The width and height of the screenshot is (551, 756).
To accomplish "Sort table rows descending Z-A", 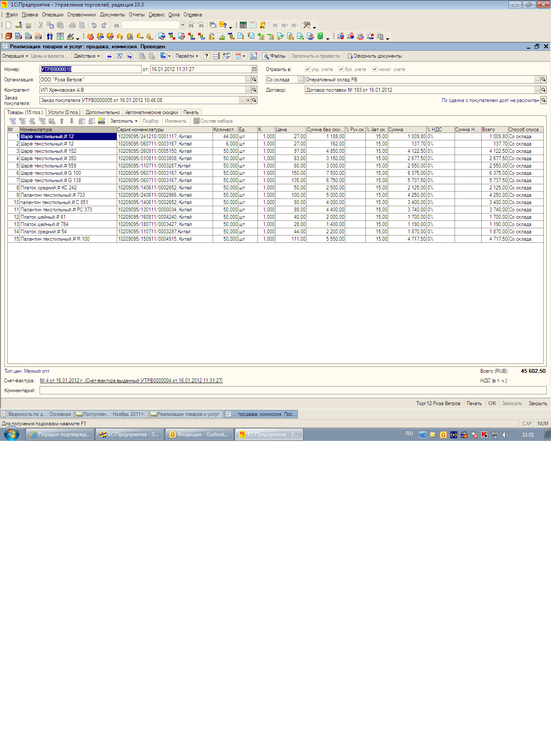I will (92, 121).
